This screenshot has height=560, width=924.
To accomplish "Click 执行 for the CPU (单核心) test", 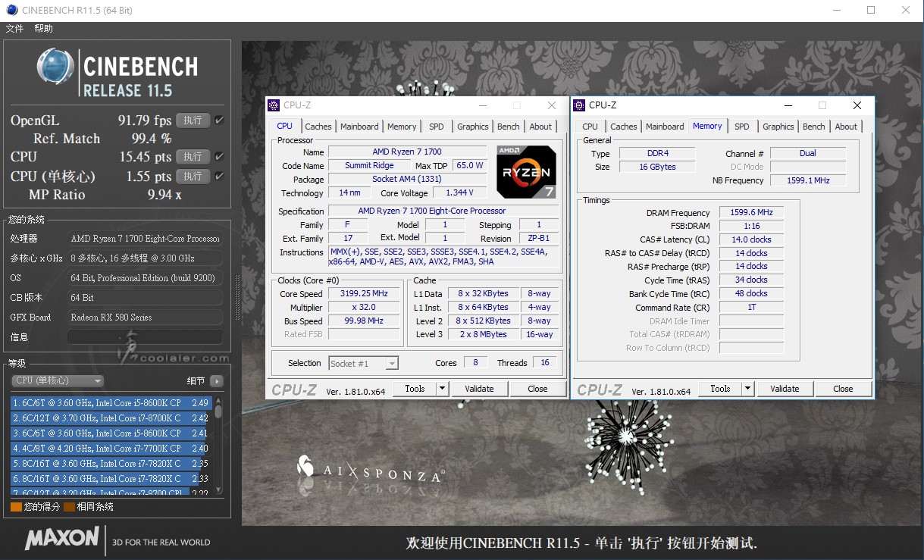I will 193,176.
